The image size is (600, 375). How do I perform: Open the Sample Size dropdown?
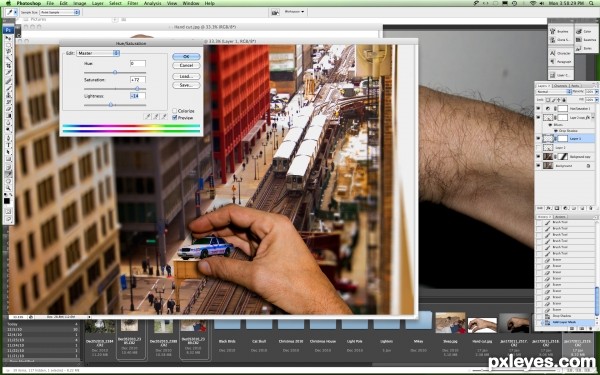point(59,12)
